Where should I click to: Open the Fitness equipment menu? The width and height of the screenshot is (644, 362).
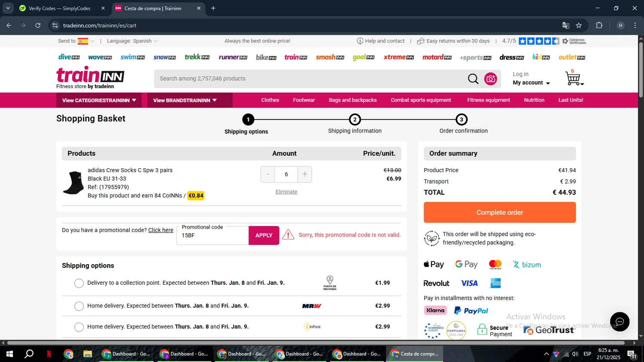489,100
